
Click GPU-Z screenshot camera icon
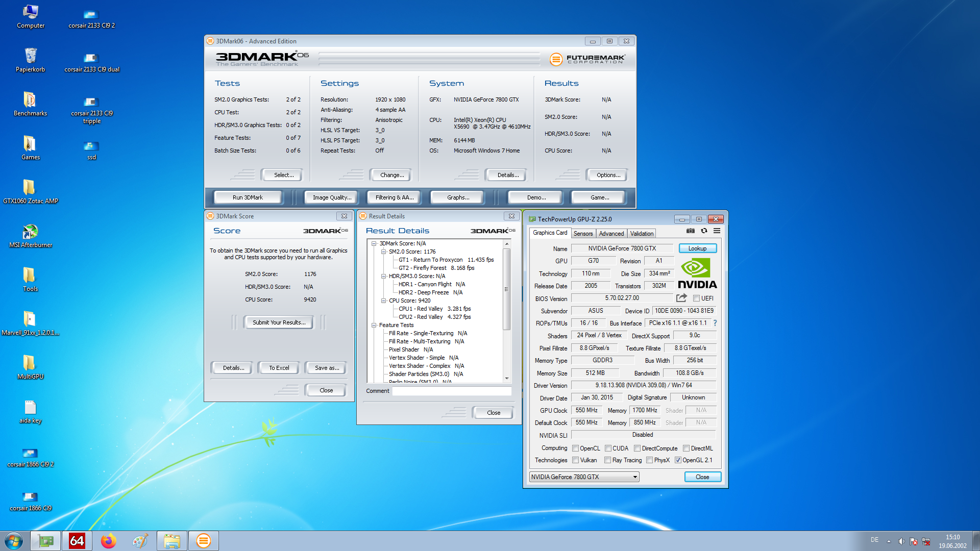click(690, 231)
